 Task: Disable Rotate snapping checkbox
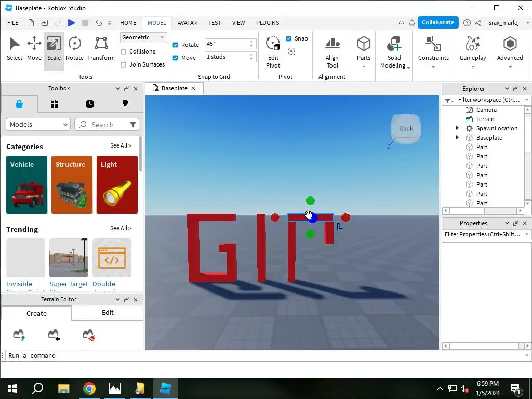point(176,45)
